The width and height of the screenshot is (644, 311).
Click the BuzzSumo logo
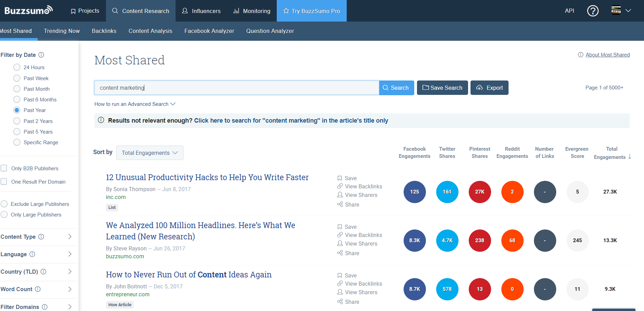28,10
